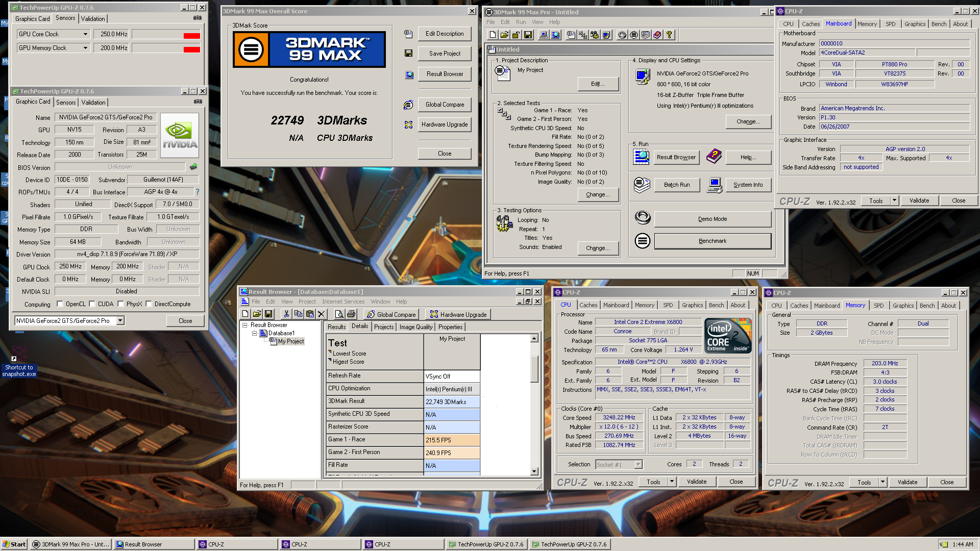Open Caches tab in CPU-Z CPU window
Image resolution: width=980 pixels, height=551 pixels.
[588, 305]
